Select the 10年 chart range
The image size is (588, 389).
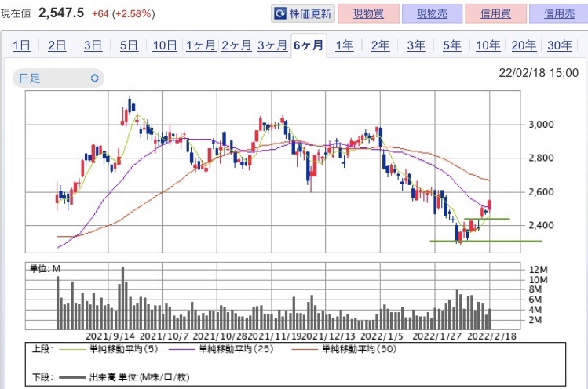[488, 45]
